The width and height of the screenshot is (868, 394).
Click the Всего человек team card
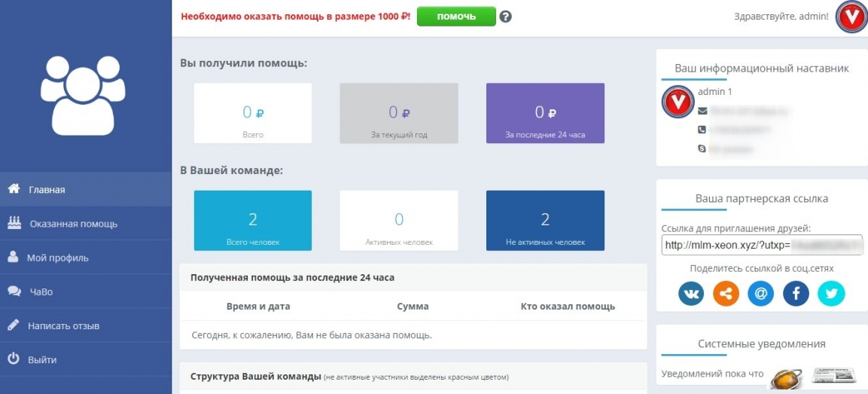[253, 220]
